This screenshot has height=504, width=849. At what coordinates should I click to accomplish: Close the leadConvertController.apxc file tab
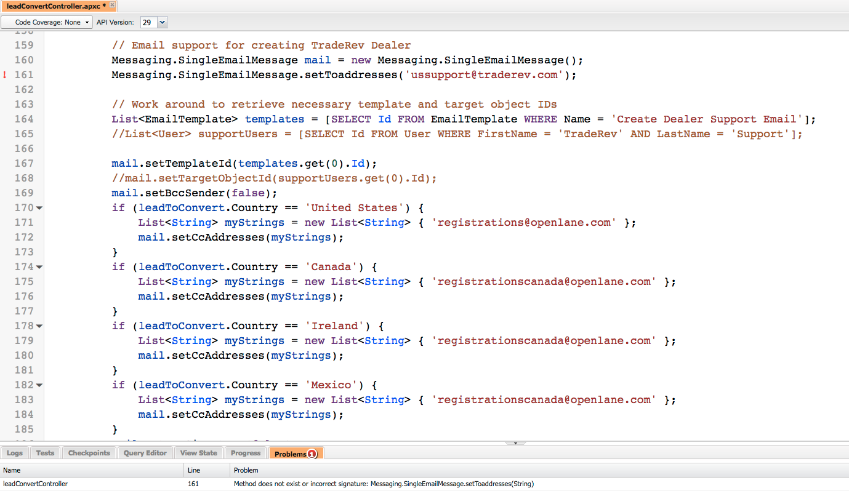tap(112, 5)
